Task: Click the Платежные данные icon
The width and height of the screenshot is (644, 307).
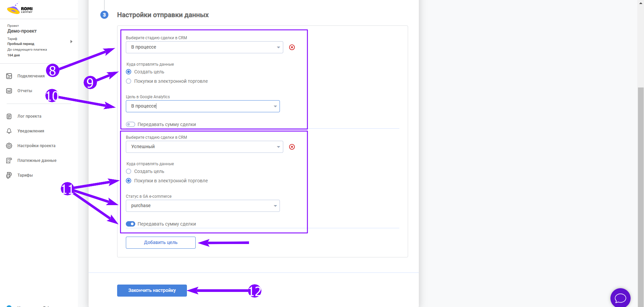Action: tap(9, 161)
